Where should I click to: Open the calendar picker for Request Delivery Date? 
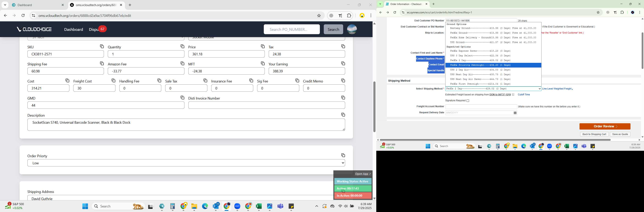click(515, 113)
